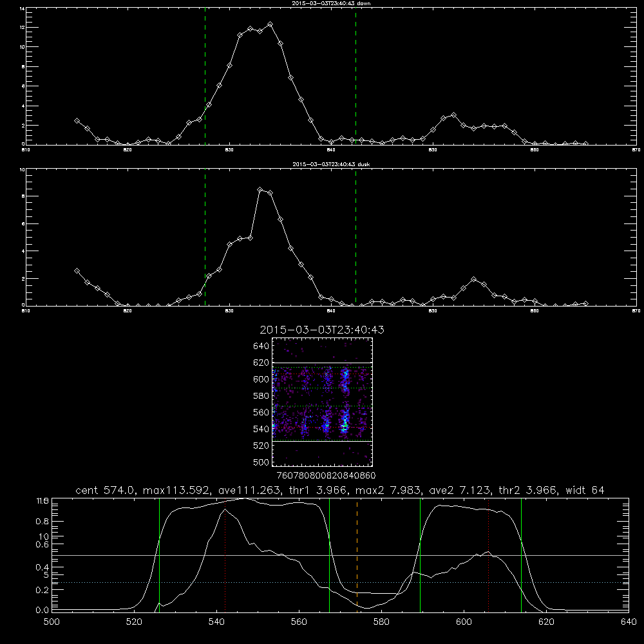Click the 600 x-axis label of bottom plot
This screenshot has width=644, height=644.
coord(464,622)
